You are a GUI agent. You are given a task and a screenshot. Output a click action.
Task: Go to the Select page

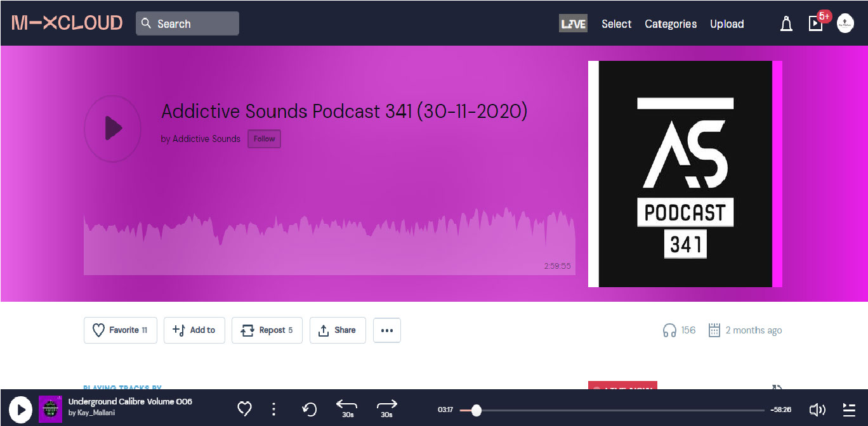click(616, 24)
